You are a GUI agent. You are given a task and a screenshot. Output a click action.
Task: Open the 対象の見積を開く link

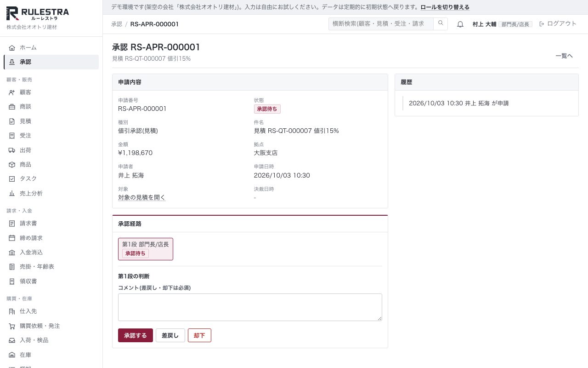[141, 198]
